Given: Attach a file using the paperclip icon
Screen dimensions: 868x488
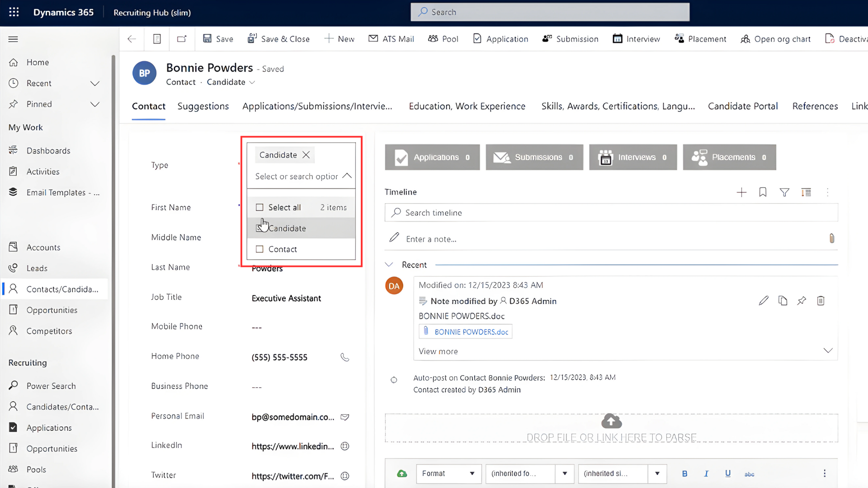Looking at the screenshot, I should 832,239.
